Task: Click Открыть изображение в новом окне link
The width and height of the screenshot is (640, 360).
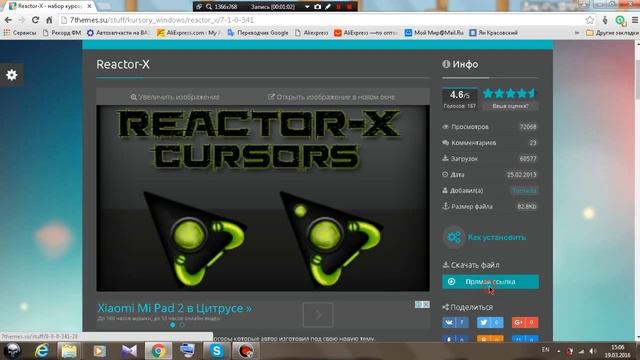Action: tap(331, 97)
